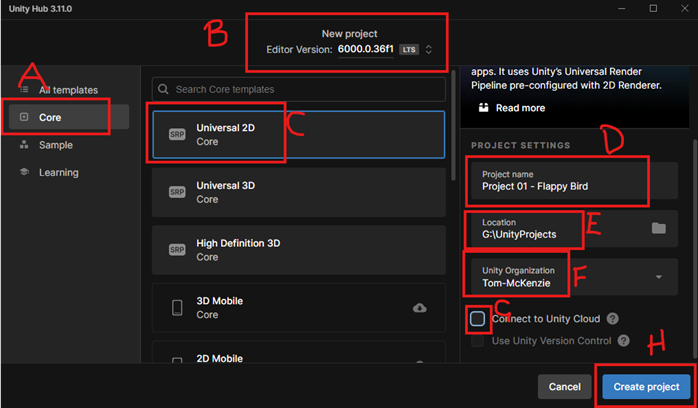Click the template list scrollbar
Viewport: 698px width, 408px height.
453,125
